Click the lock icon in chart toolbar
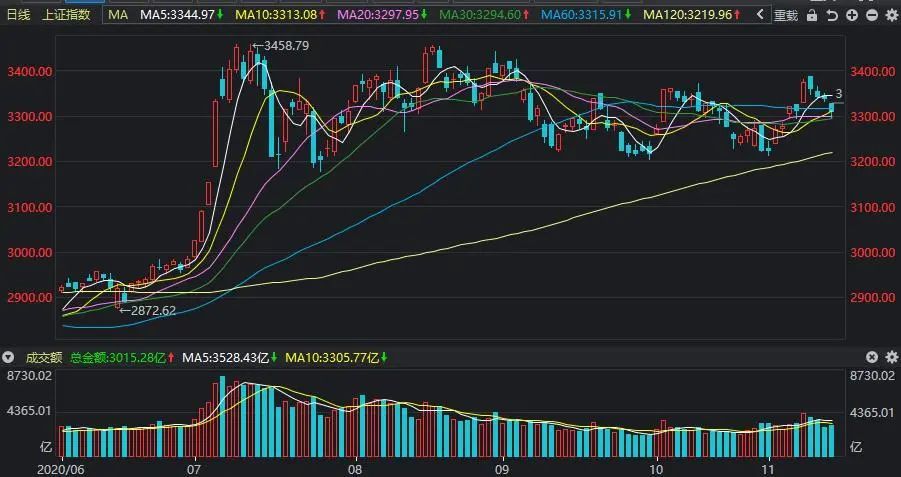 pyautogui.click(x=812, y=16)
